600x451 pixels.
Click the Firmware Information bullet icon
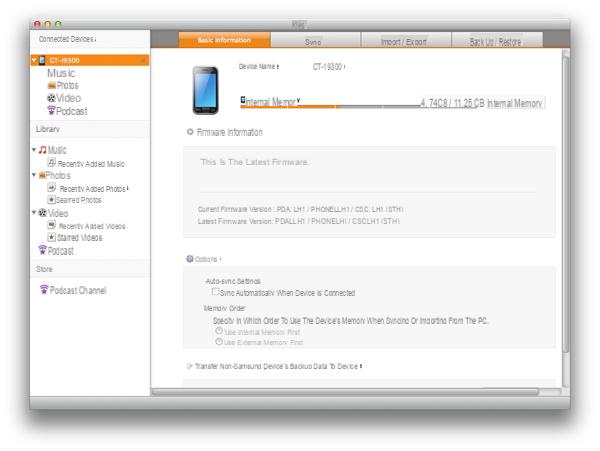coord(190,132)
